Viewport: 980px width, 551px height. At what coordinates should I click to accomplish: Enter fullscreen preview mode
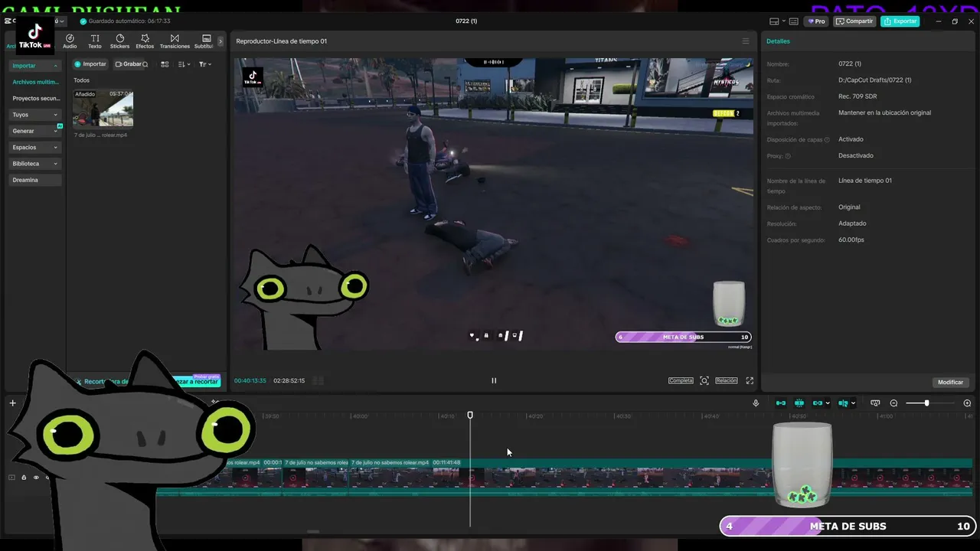tap(750, 380)
